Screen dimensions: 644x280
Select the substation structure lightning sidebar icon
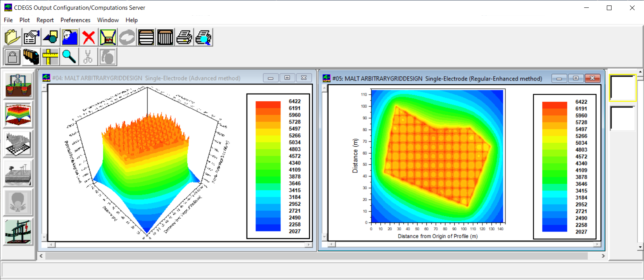pos(18,232)
